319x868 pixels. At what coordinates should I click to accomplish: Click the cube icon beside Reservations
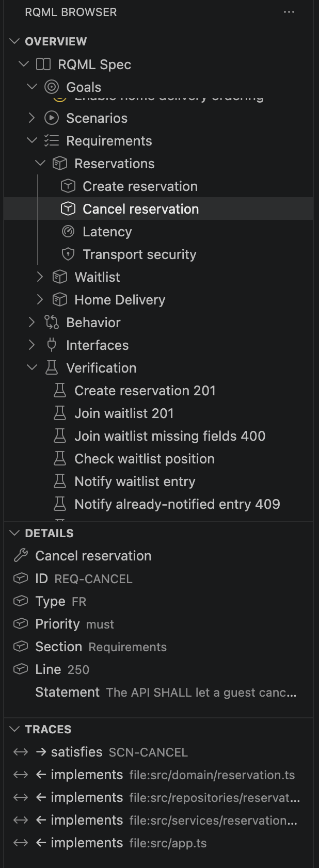pos(60,163)
